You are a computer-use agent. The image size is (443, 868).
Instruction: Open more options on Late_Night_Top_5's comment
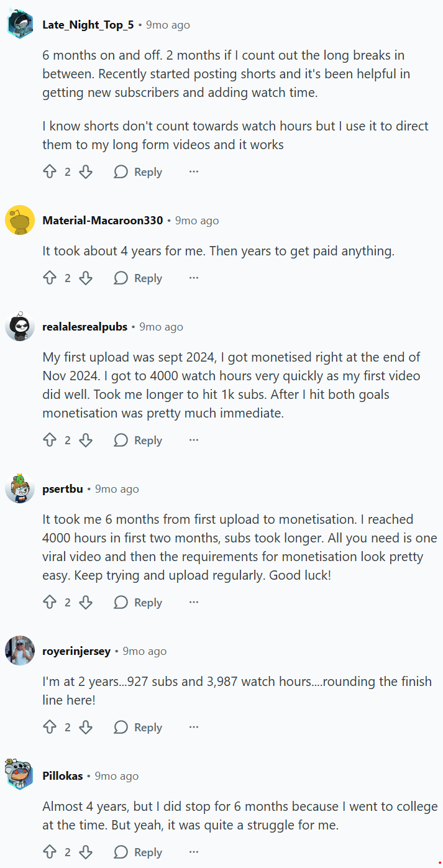(194, 172)
